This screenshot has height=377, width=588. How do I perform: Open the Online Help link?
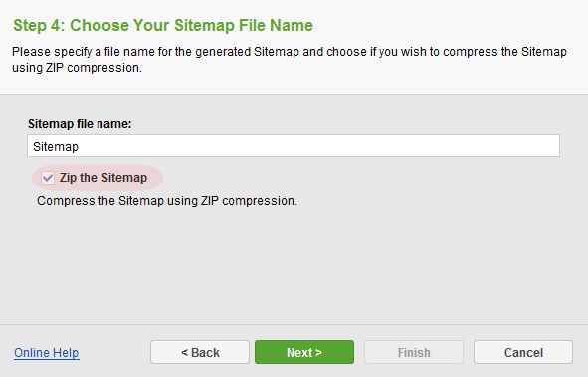(47, 353)
